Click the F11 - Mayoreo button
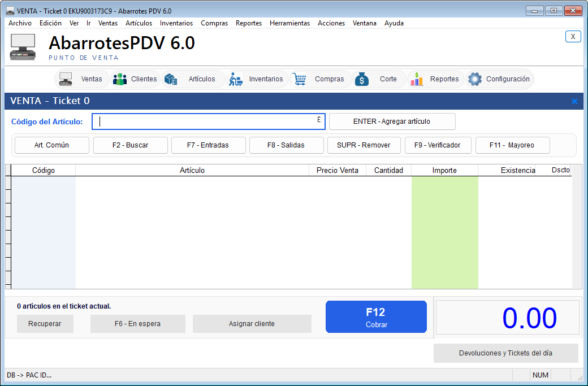The image size is (588, 386). pos(512,145)
